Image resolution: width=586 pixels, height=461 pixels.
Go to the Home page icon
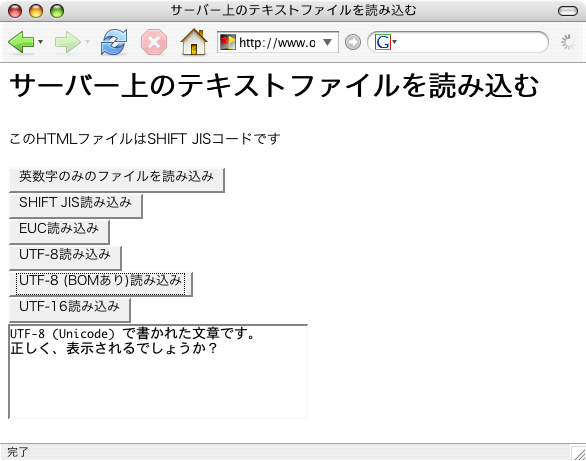[x=194, y=42]
